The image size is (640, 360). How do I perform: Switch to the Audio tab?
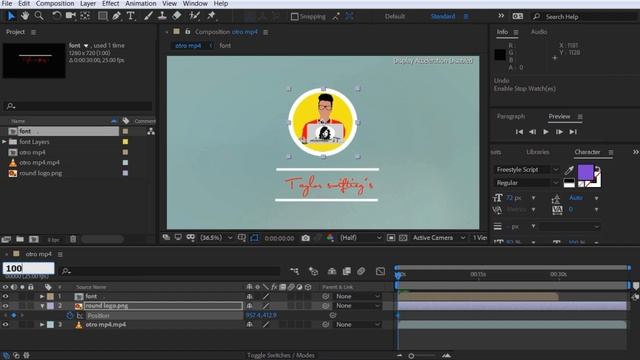pyautogui.click(x=539, y=32)
